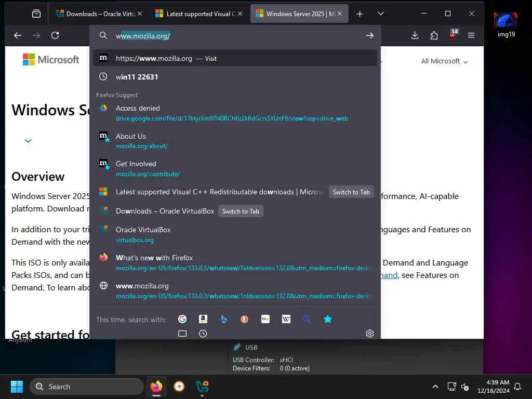Image resolution: width=532 pixels, height=399 pixels.
Task: Click the Windows taskbar Search box
Action: tap(87, 387)
